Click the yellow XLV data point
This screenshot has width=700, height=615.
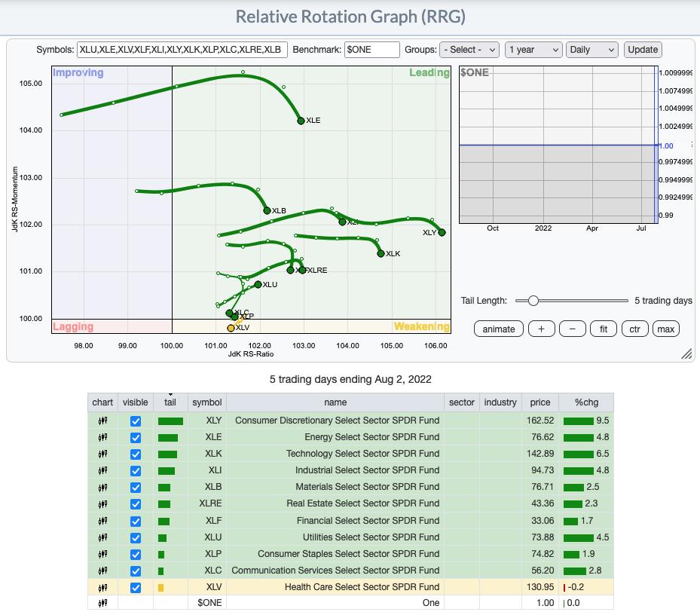(231, 329)
